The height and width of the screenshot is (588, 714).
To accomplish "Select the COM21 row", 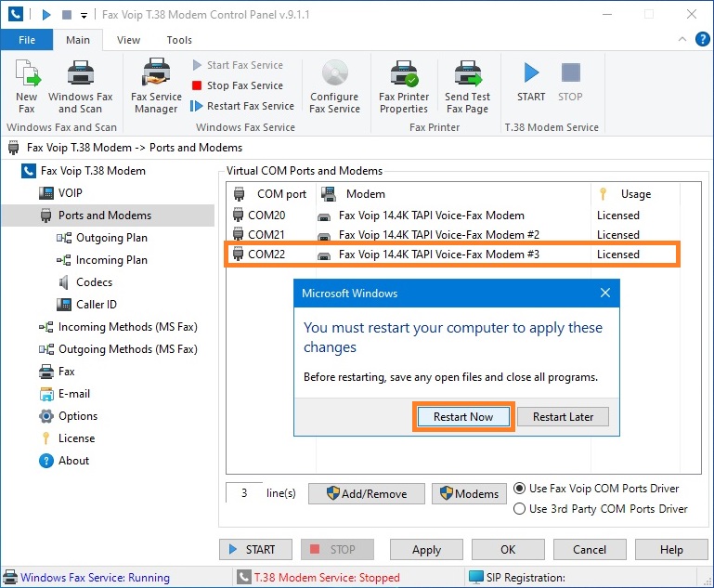I will [x=453, y=235].
